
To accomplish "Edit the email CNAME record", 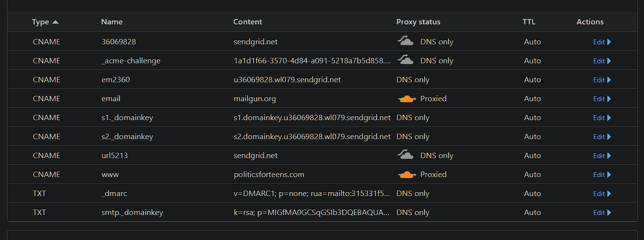I will [599, 99].
